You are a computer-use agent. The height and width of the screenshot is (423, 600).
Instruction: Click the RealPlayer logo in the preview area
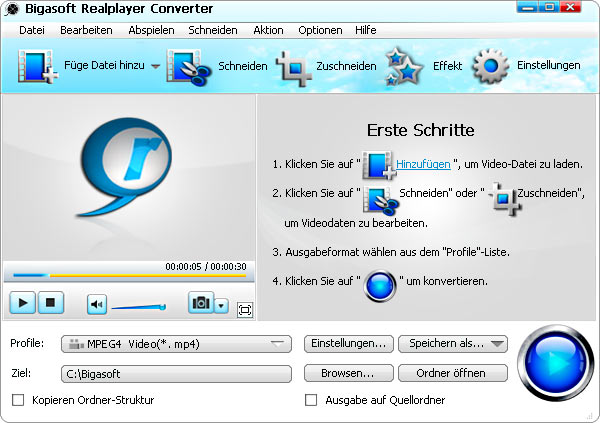(x=124, y=167)
